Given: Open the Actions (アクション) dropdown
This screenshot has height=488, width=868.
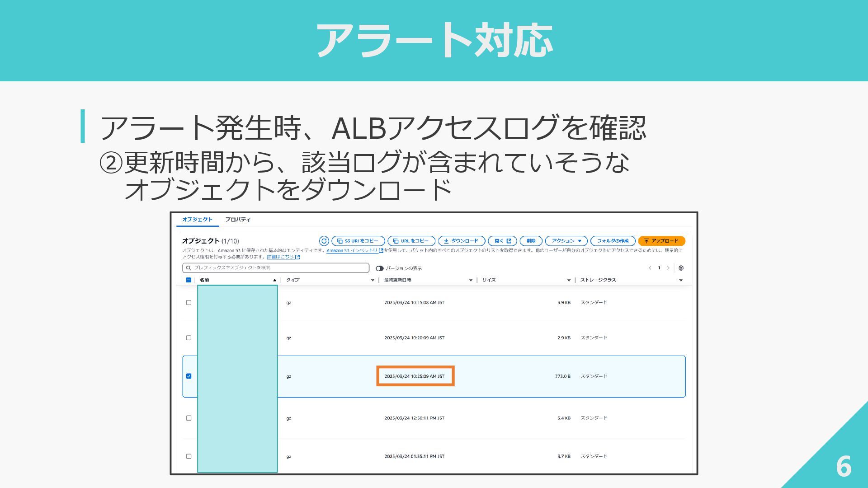Looking at the screenshot, I should coord(566,241).
